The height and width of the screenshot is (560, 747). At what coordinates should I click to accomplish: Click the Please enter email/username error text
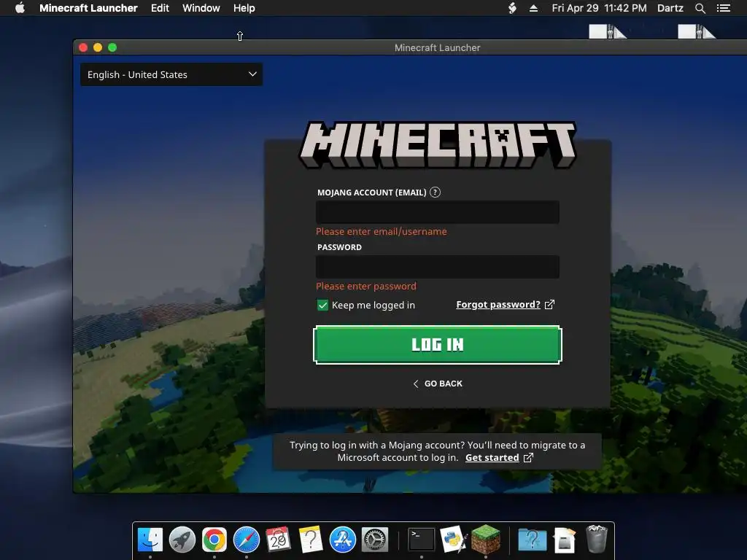coord(381,232)
